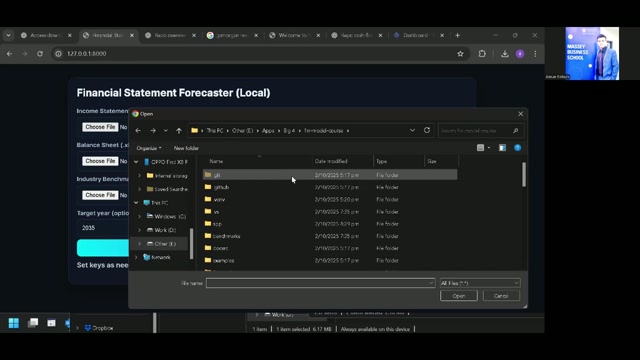Image resolution: width=640 pixels, height=360 pixels.
Task: Close the Open dialog with X
Action: pyautogui.click(x=520, y=114)
